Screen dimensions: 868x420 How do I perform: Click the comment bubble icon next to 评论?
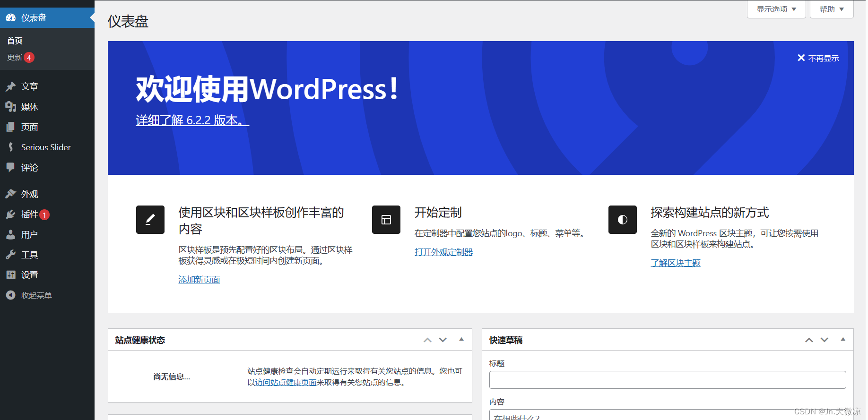coord(11,167)
